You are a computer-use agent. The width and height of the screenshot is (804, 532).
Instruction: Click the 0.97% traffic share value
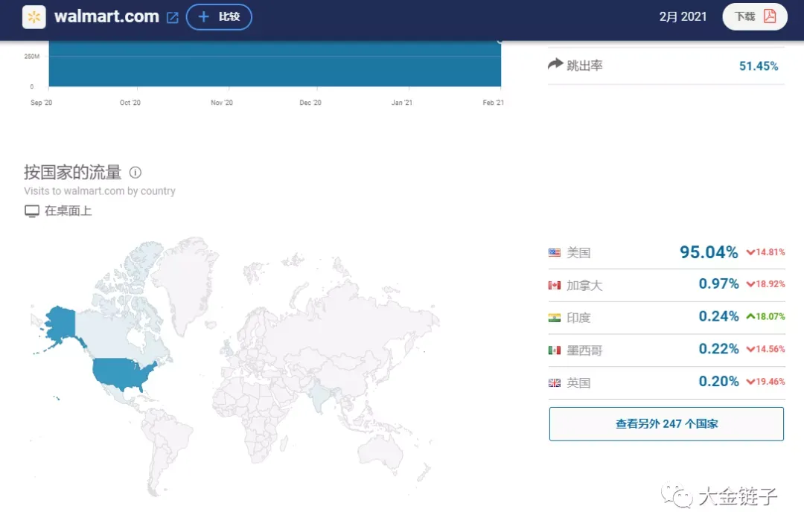[x=718, y=284]
